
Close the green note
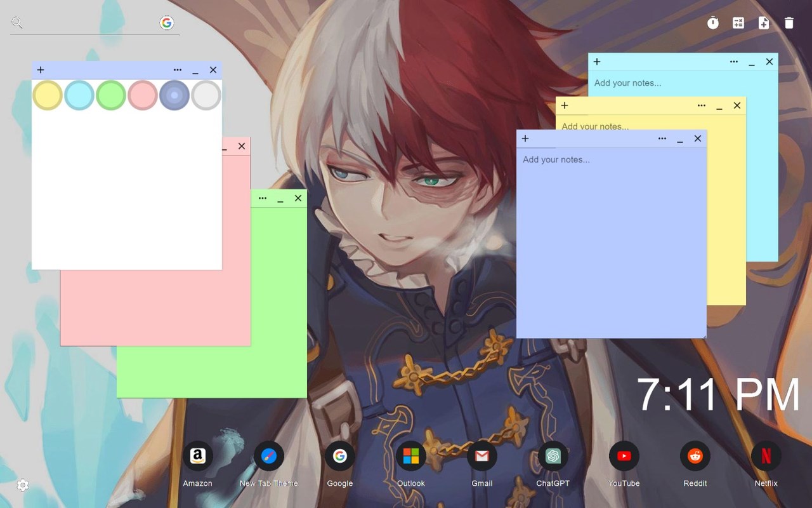click(x=298, y=198)
